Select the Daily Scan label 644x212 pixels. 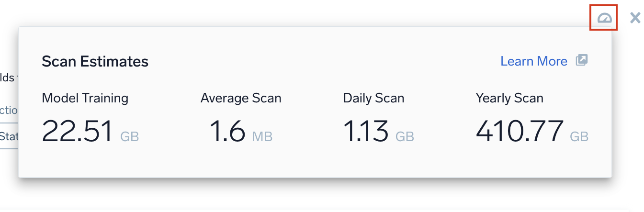click(x=373, y=98)
